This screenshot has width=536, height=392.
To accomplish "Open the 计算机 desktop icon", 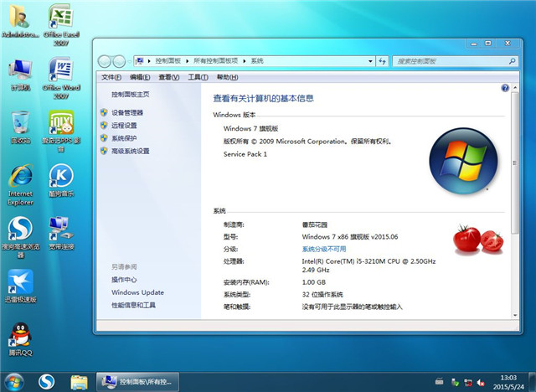I will tap(20, 75).
